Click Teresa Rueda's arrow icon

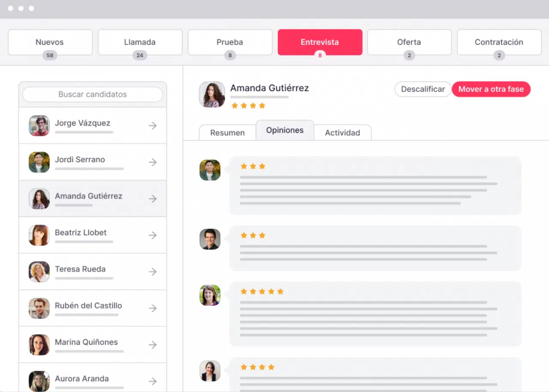(x=152, y=271)
